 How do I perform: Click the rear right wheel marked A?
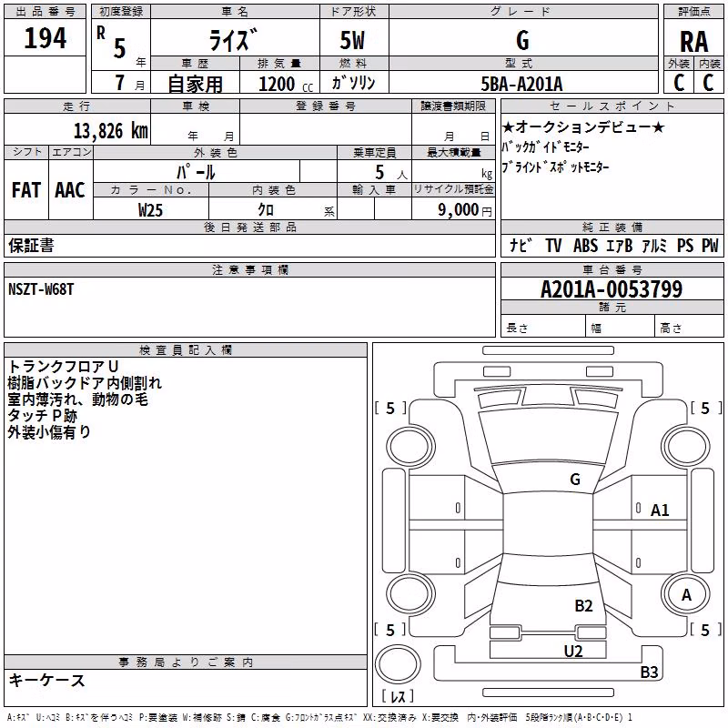point(686,595)
